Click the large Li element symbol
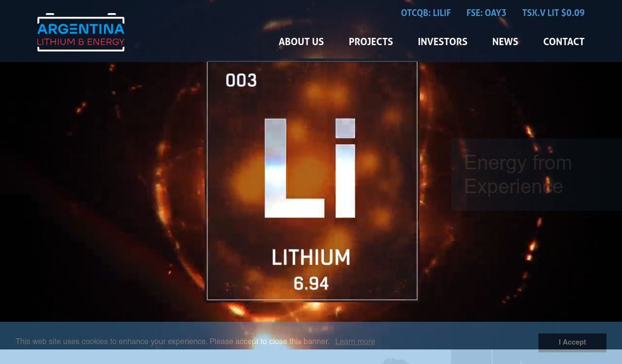 pos(310,168)
